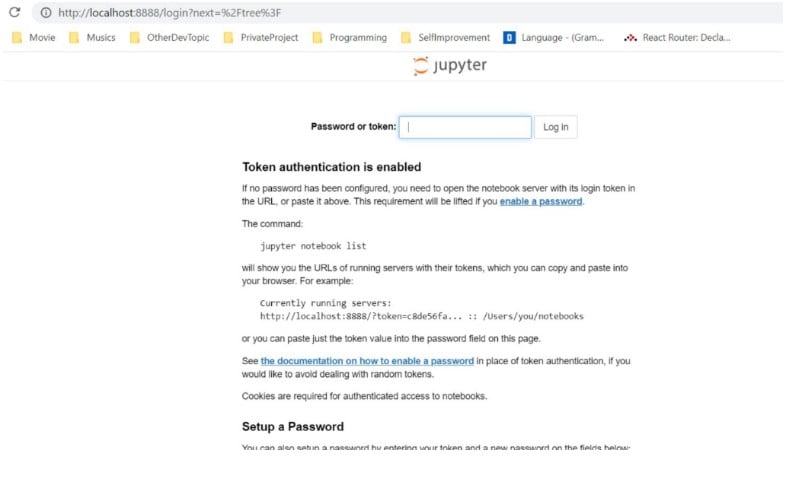The image size is (807, 482).
Task: Follow the 'enable a password' link
Action: point(541,201)
